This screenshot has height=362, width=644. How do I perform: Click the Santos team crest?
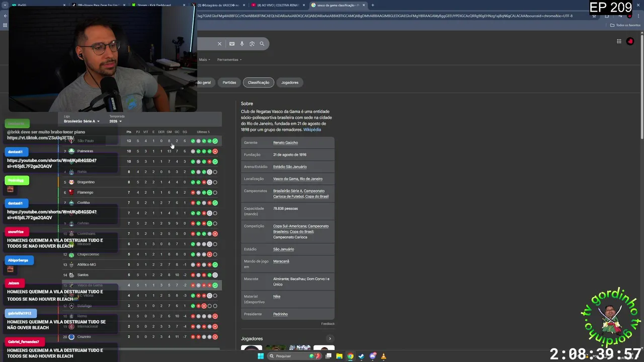(71, 275)
